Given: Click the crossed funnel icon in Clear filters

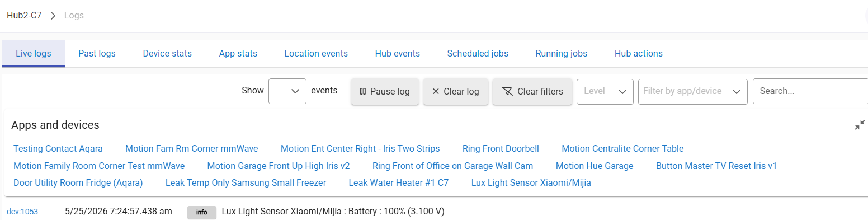Looking at the screenshot, I should click(507, 91).
